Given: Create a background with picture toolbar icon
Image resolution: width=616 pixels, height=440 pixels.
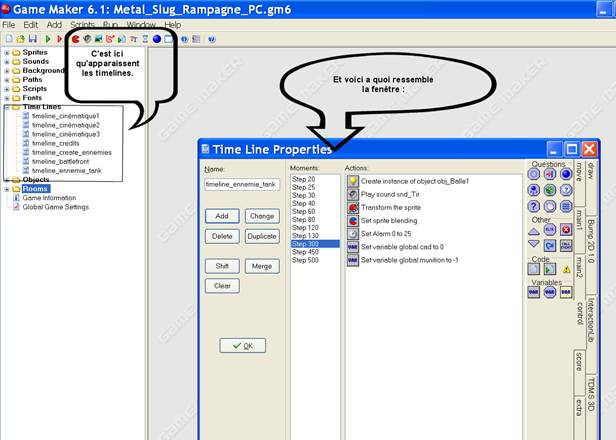Looking at the screenshot, I should coord(99,39).
